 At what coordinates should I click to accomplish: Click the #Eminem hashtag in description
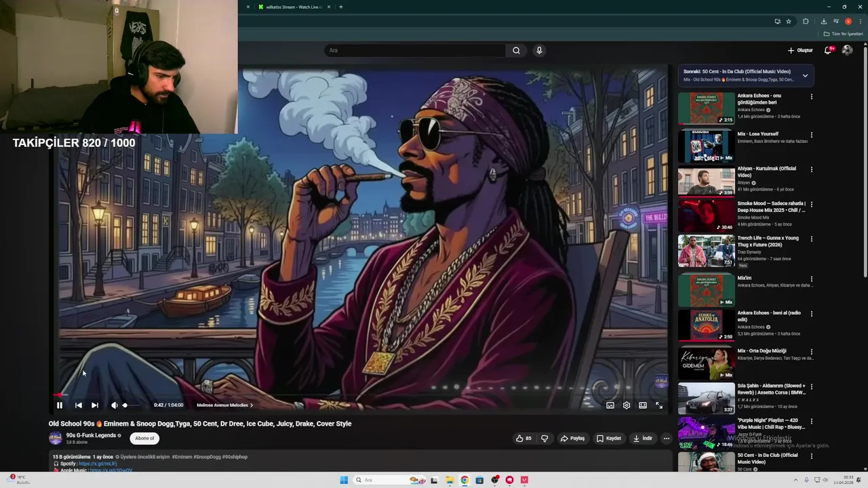pyautogui.click(x=184, y=457)
